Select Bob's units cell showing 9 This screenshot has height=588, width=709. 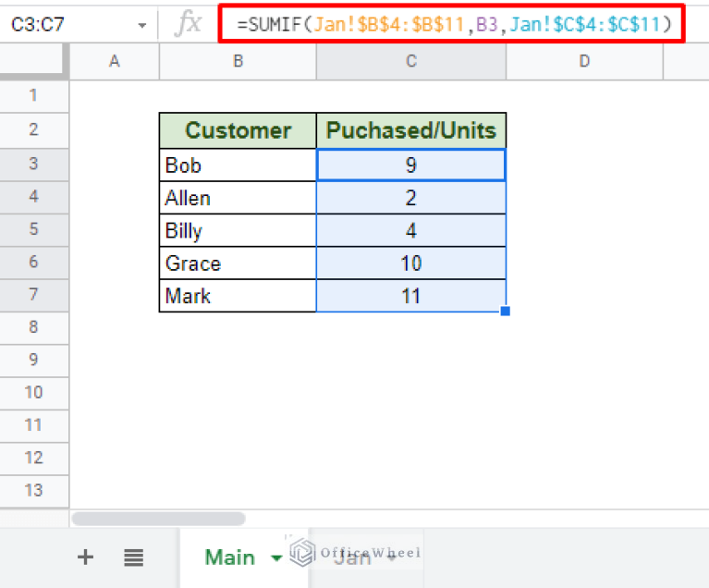[x=411, y=165]
